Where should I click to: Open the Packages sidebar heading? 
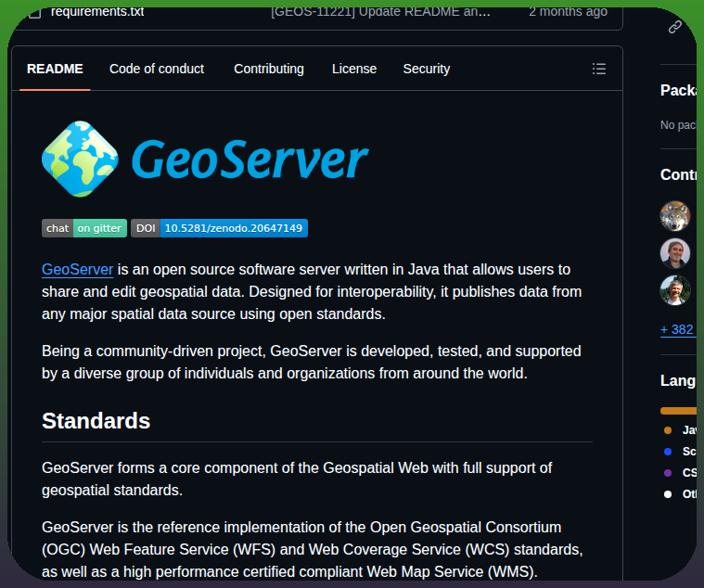tap(678, 90)
